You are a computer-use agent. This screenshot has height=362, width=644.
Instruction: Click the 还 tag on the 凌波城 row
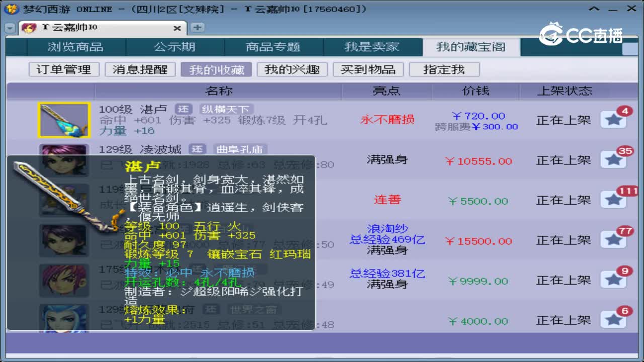(x=198, y=149)
